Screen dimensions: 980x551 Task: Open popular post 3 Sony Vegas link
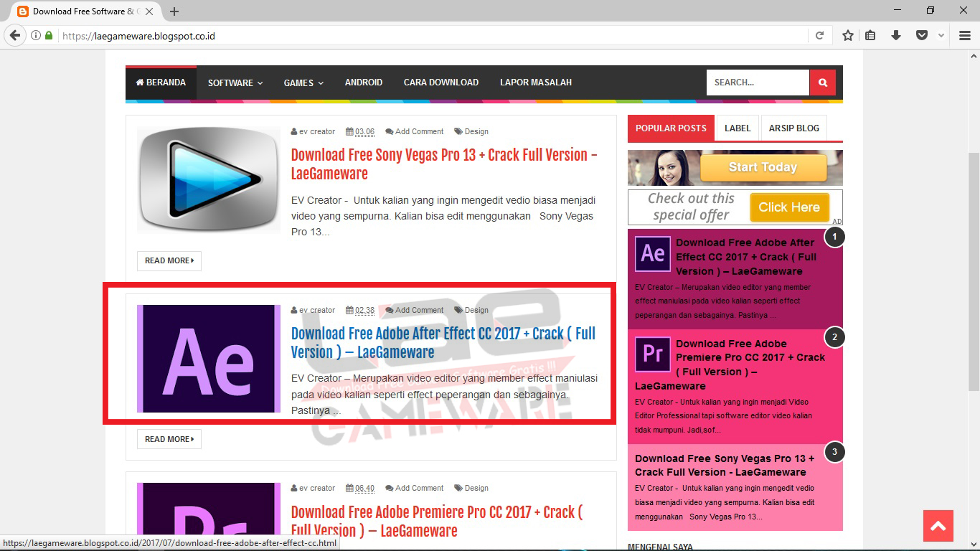(x=725, y=465)
